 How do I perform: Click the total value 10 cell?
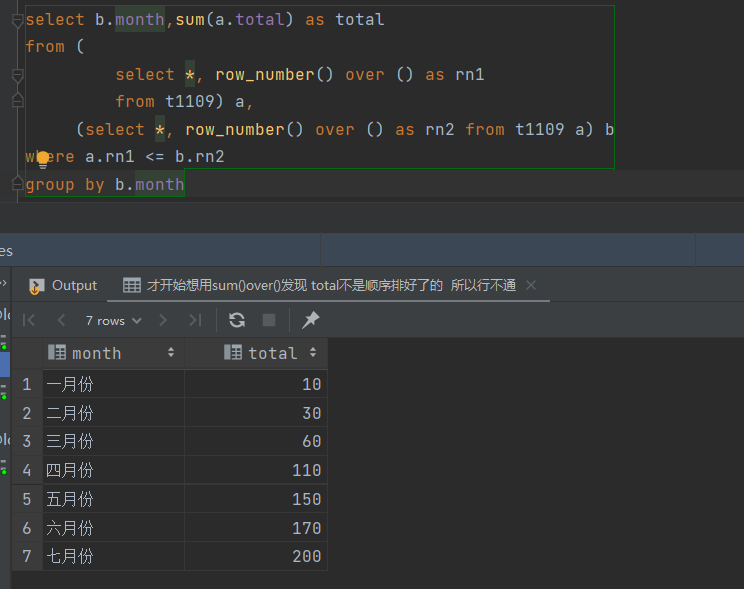[256, 384]
